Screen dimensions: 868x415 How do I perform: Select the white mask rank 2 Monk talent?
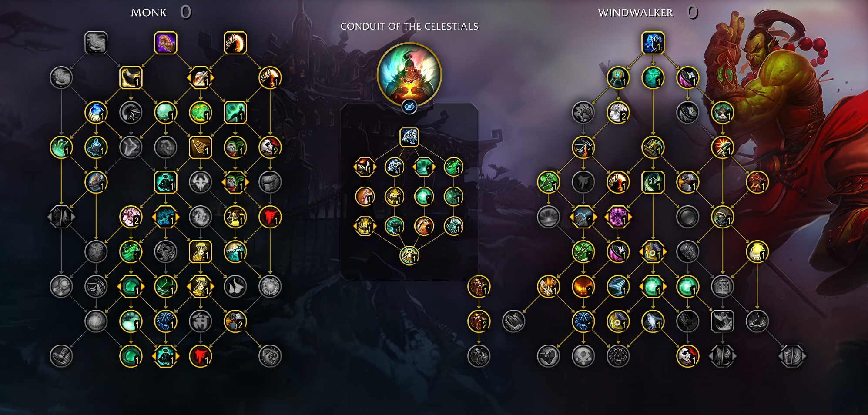coord(270,147)
